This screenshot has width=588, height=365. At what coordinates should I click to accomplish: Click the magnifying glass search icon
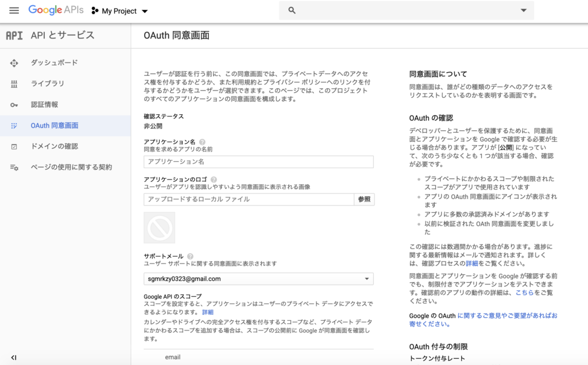pyautogui.click(x=292, y=10)
